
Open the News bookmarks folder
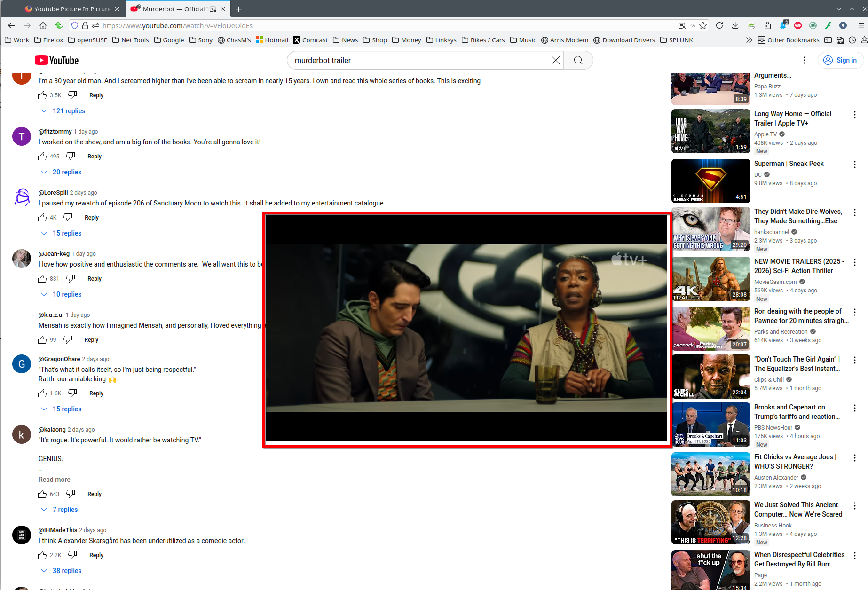[345, 40]
